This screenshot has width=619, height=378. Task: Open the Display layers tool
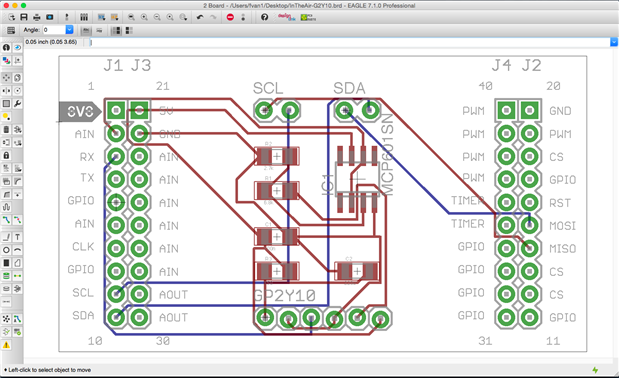6,60
